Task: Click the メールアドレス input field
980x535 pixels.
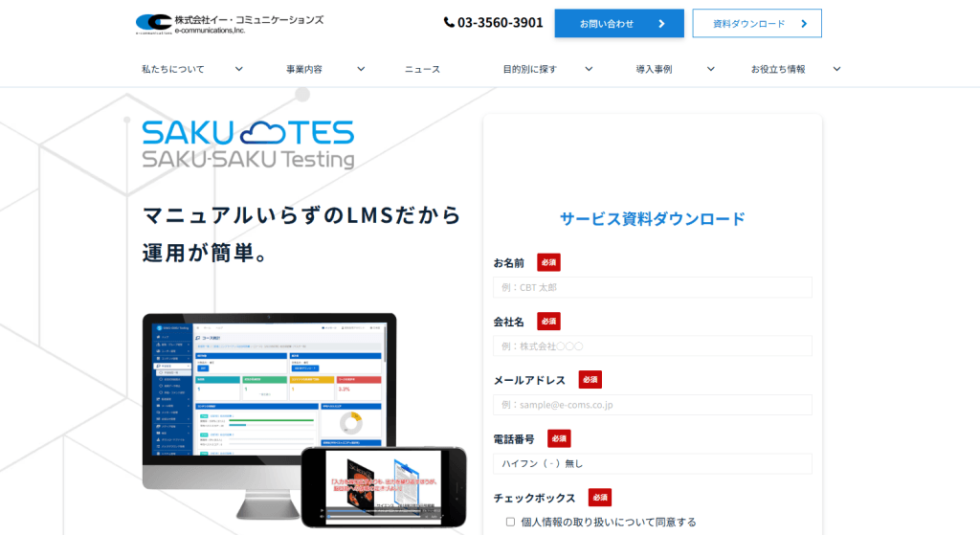Action: coord(652,405)
